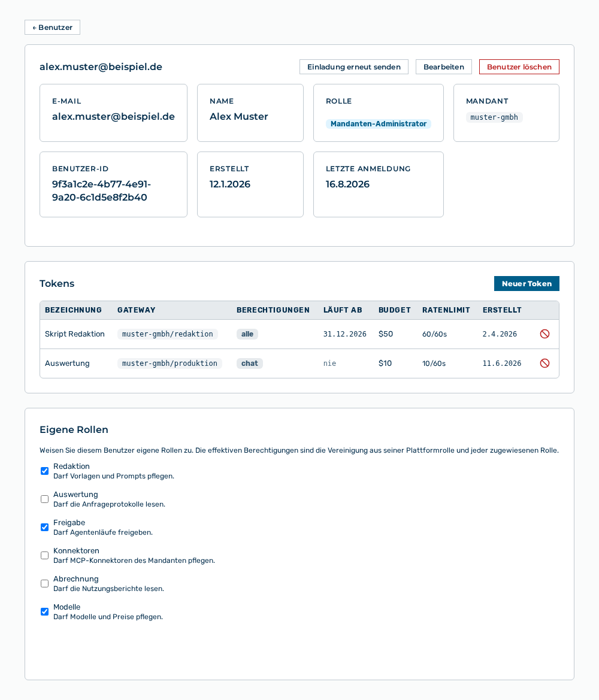Select the expiry date 31.12.2026
Screen dimensions: 599x700
(x=345, y=334)
